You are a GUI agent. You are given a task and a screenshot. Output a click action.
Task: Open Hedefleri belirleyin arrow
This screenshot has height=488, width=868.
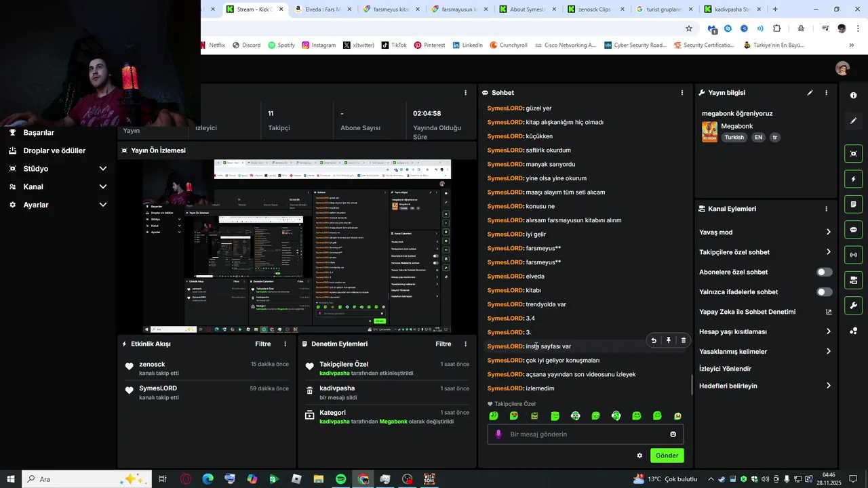(828, 386)
